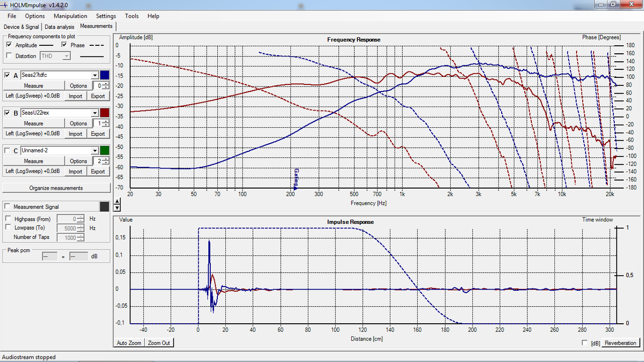
Task: Click the Zoom Out button
Action: tap(159, 343)
